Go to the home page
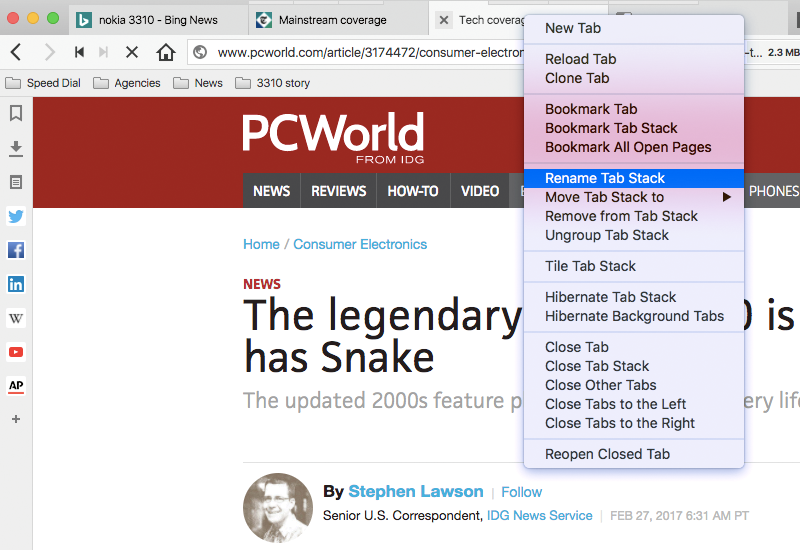This screenshot has height=550, width=800. 166,52
